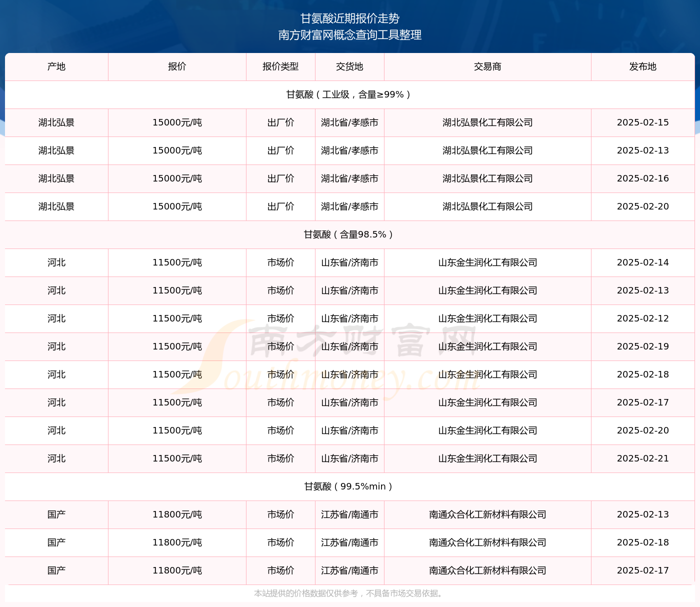Click 11800元/吨 in the 2025-02-18 row
The height and width of the screenshot is (607, 700).
pyautogui.click(x=177, y=542)
